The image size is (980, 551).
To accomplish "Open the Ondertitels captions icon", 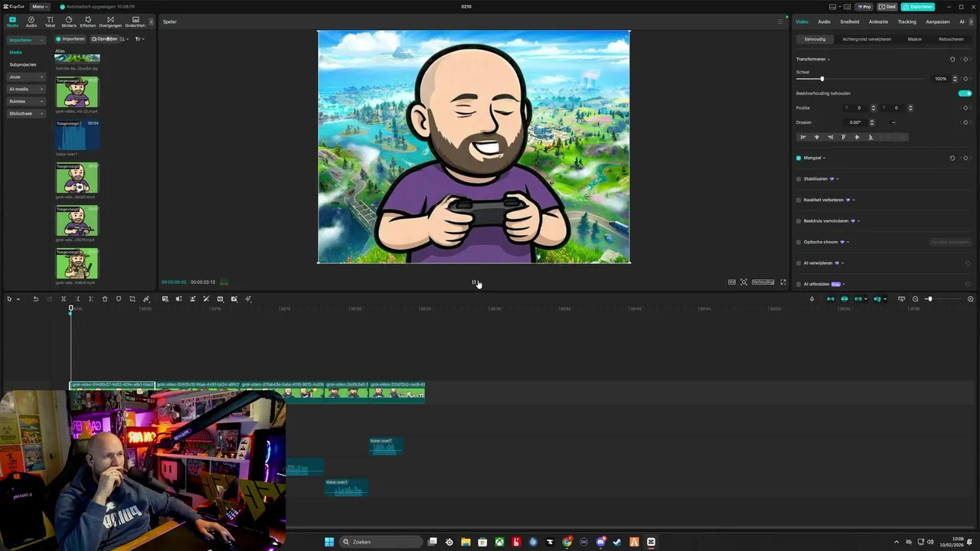I will (136, 21).
